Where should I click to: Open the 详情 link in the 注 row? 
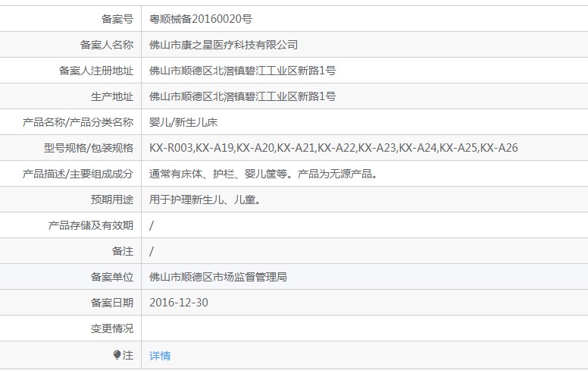point(160,356)
